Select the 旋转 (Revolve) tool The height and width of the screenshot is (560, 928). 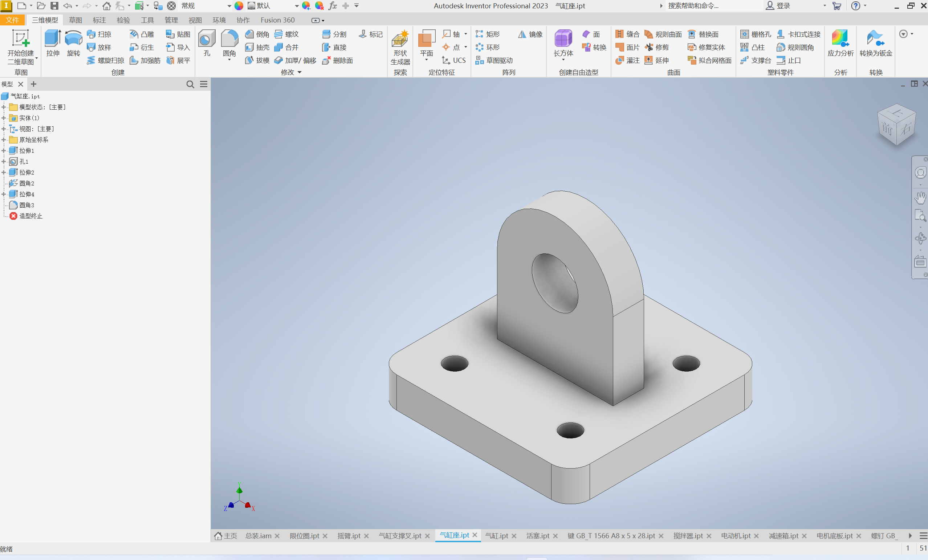73,43
